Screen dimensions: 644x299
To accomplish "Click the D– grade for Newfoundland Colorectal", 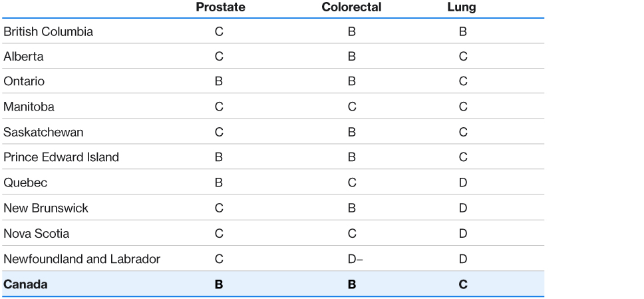I will pos(352,258).
